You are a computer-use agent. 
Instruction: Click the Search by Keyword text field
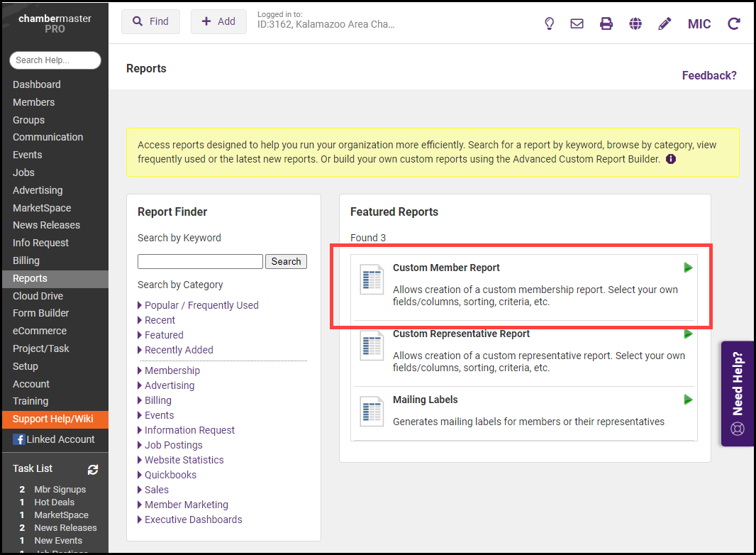pos(200,261)
